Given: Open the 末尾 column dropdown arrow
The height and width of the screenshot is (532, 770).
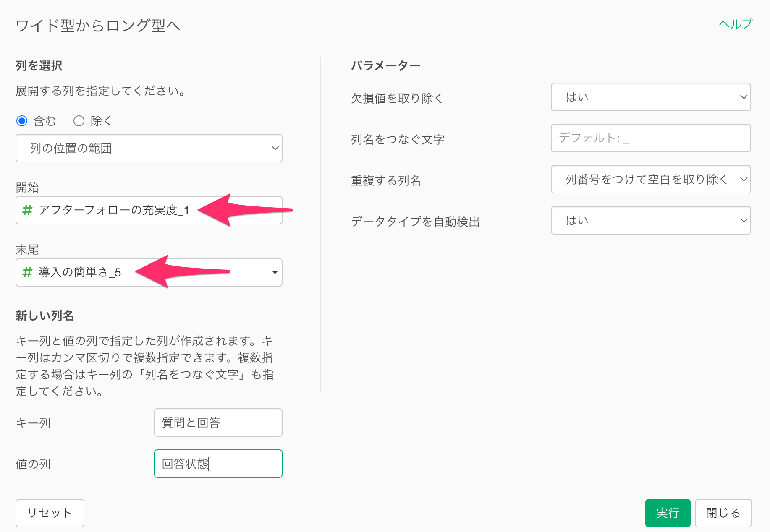Looking at the screenshot, I should (275, 272).
